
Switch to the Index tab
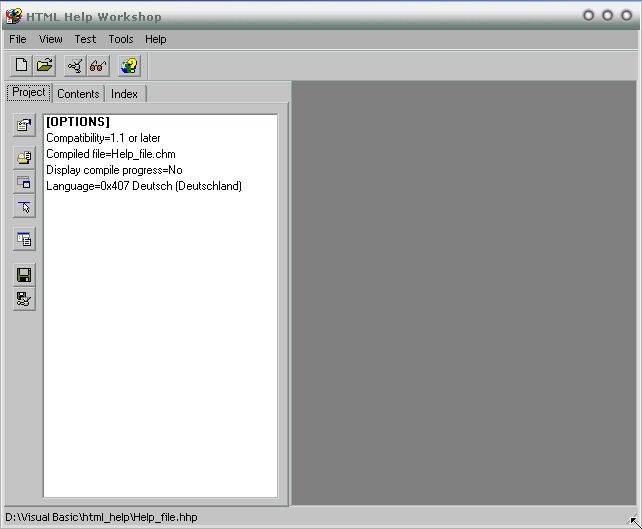[x=124, y=93]
